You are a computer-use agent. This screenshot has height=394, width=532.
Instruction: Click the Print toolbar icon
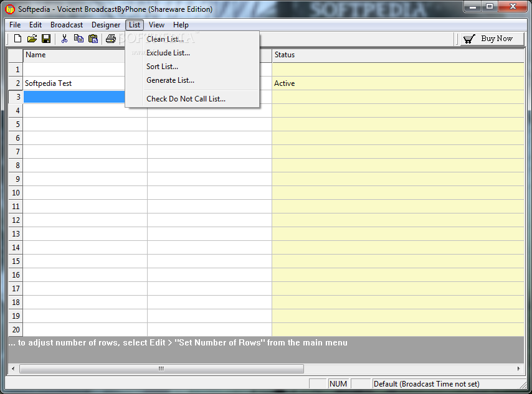click(x=111, y=39)
